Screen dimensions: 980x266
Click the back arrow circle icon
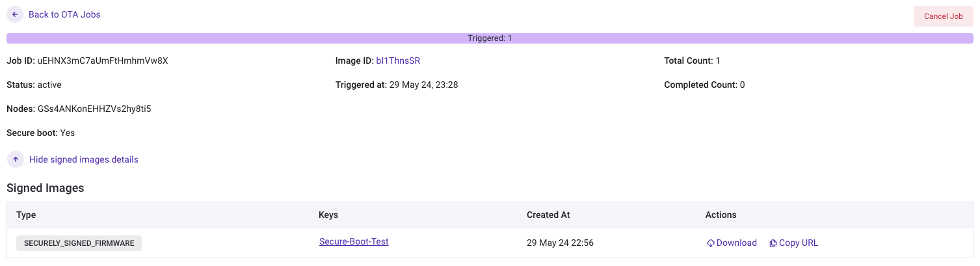coord(15,14)
